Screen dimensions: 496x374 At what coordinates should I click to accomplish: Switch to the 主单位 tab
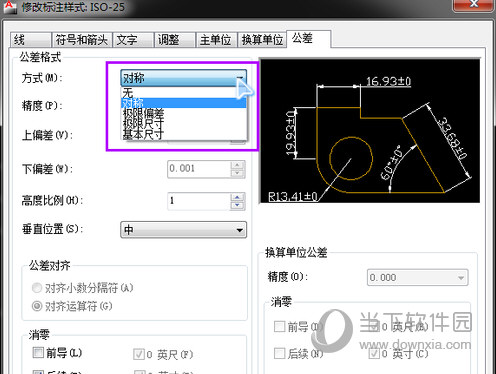click(216, 40)
